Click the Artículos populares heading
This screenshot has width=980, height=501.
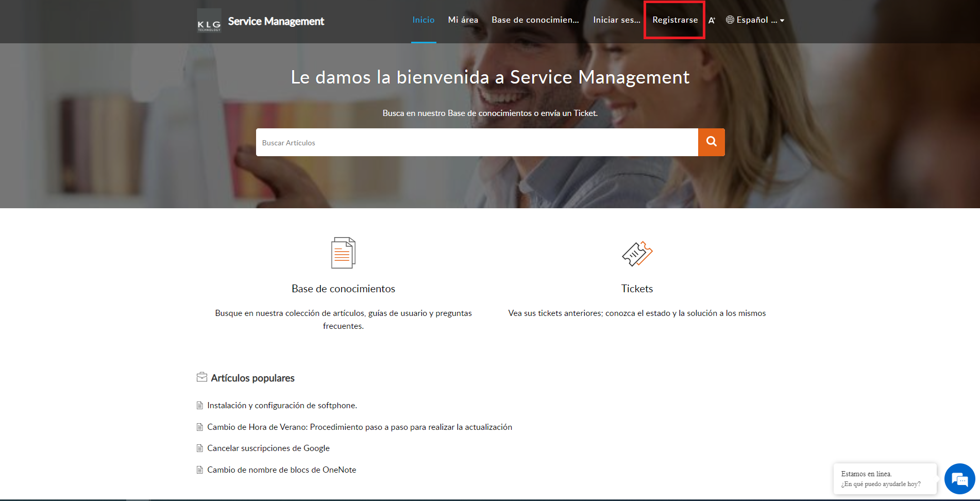(x=252, y=378)
